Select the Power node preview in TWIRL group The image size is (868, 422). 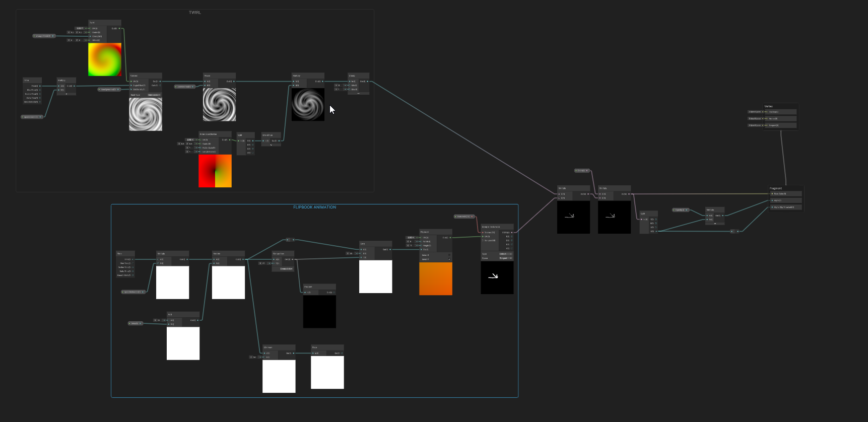click(x=220, y=105)
